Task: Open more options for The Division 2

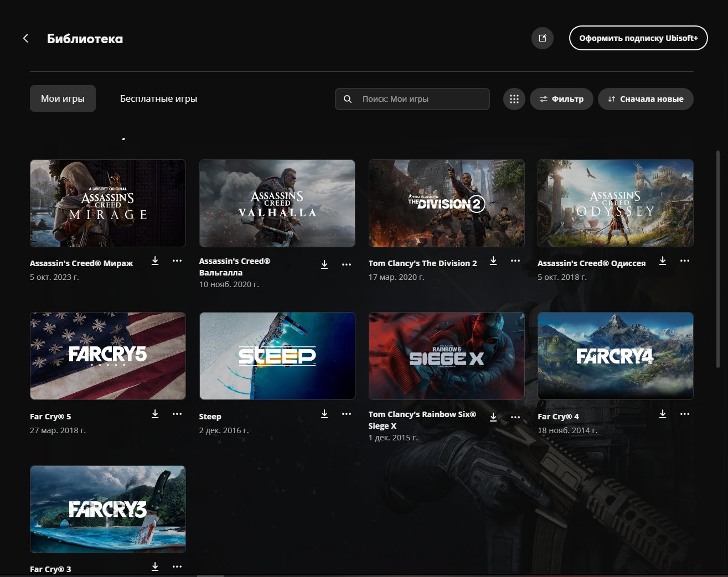Action: (515, 261)
